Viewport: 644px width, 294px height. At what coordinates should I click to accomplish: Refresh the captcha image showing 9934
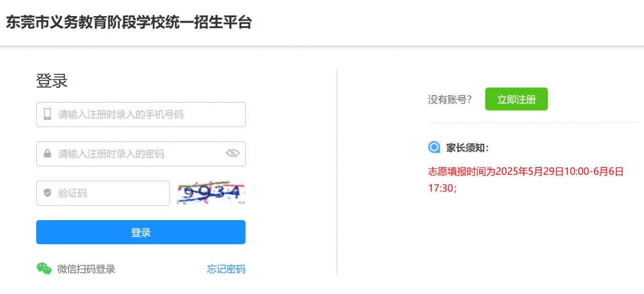pos(211,193)
